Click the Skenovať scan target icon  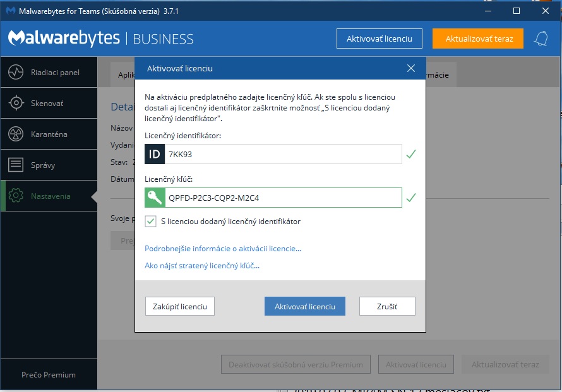point(16,103)
